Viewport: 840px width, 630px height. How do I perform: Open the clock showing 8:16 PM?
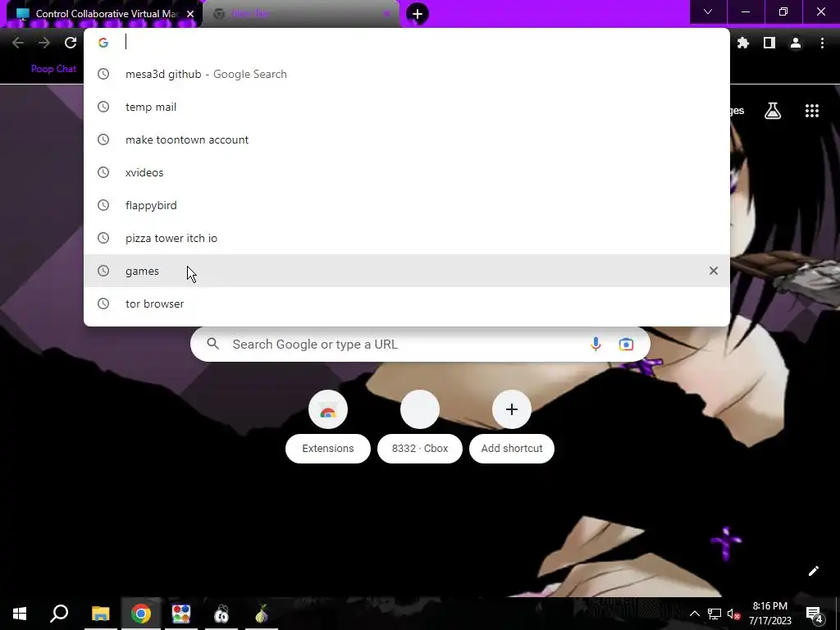[x=769, y=614]
